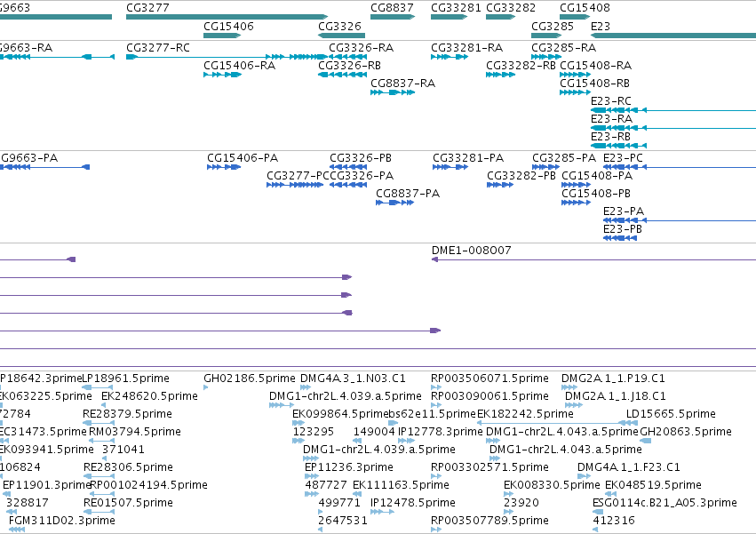Screen dimensions: 756x534
Task: Select the CG33282-PB protein label
Action: (x=521, y=176)
